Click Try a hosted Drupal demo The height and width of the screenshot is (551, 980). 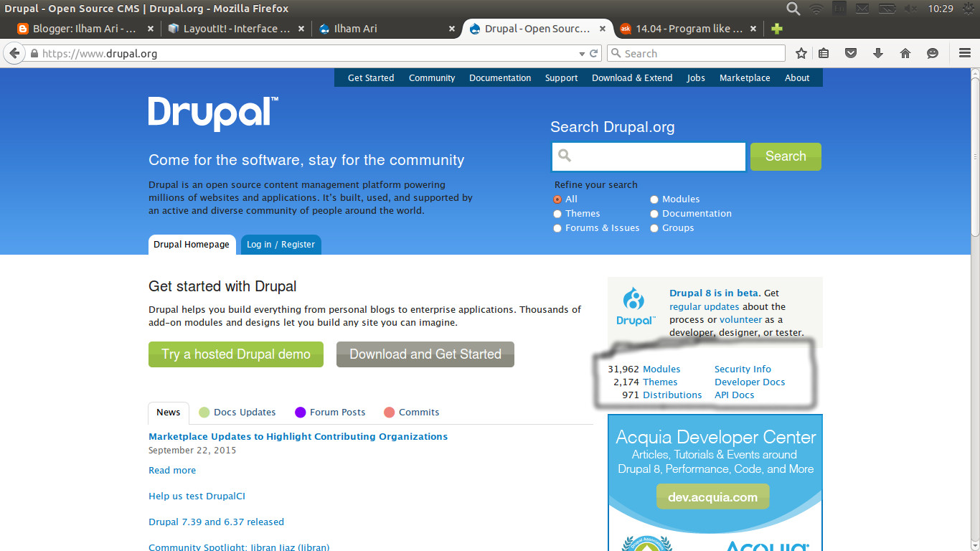point(236,354)
